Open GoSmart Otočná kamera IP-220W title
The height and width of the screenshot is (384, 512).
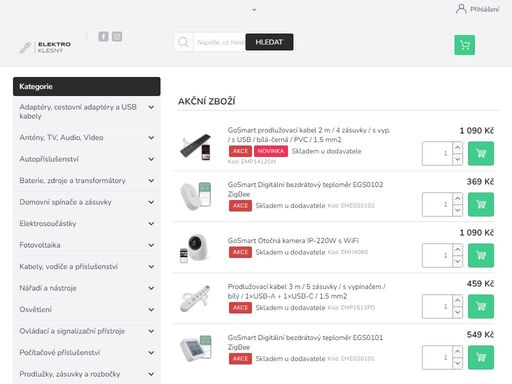pos(293,241)
